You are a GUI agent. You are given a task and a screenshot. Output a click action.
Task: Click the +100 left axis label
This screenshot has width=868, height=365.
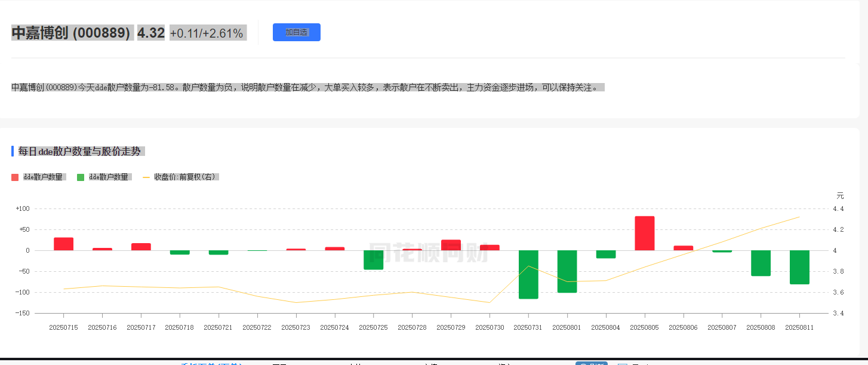pyautogui.click(x=23, y=208)
